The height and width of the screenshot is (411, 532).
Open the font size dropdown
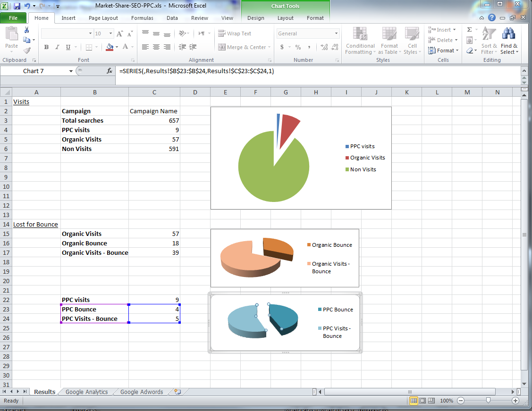pos(110,34)
